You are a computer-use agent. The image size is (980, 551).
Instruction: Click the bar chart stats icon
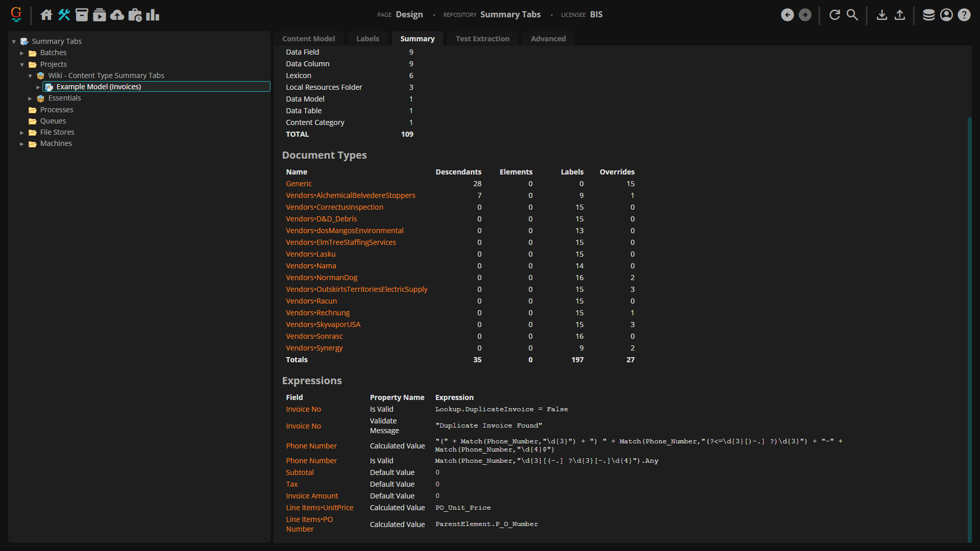pos(153,15)
